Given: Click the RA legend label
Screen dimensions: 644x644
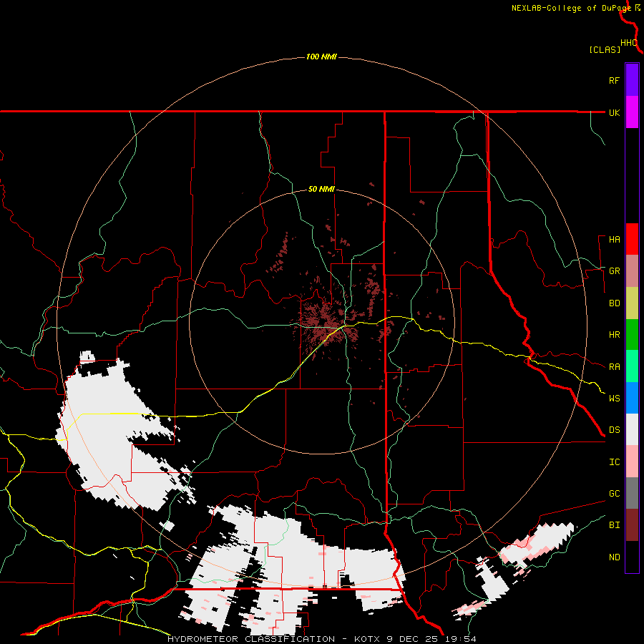Looking at the screenshot, I should pyautogui.click(x=614, y=367).
